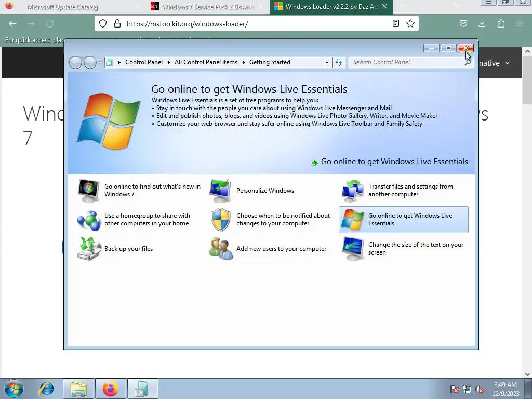This screenshot has height=399, width=532.
Task: Open the Change text size monitor icon
Action: (x=353, y=249)
